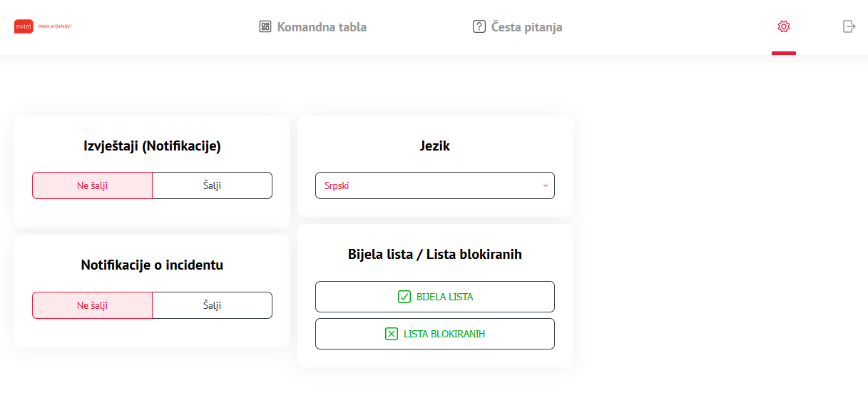The width and height of the screenshot is (868, 403).
Task: Click the m:tel logo
Action: click(24, 26)
